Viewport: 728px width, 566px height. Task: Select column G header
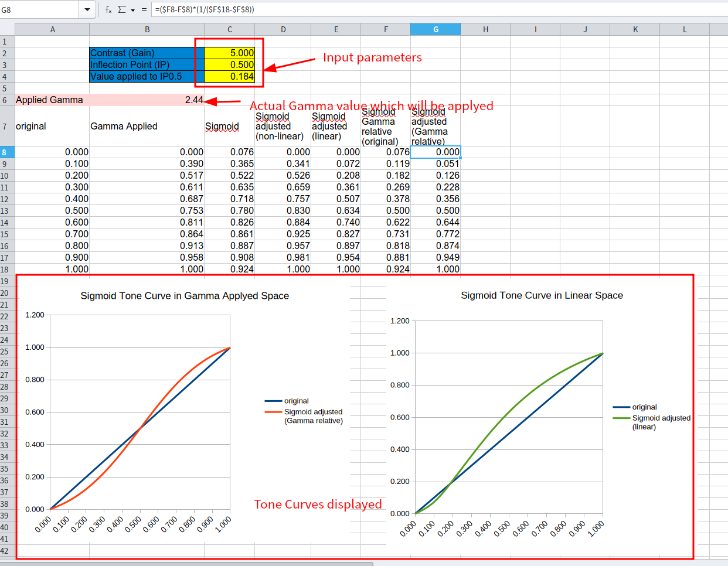436,29
